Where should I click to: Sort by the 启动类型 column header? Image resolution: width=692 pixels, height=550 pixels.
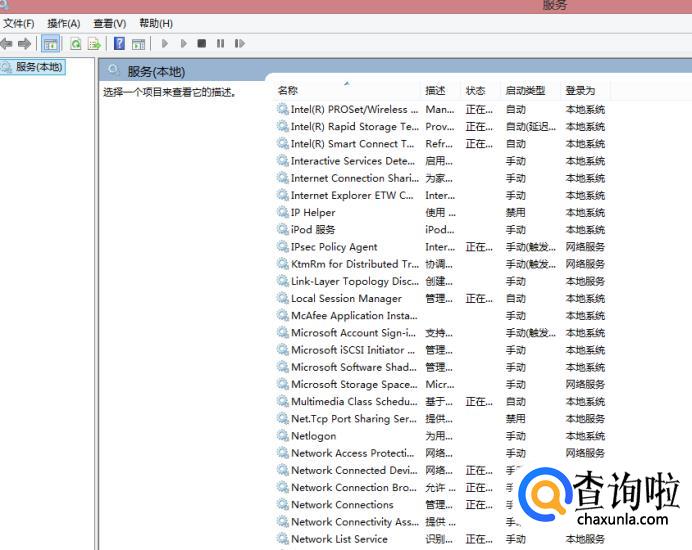pyautogui.click(x=525, y=90)
